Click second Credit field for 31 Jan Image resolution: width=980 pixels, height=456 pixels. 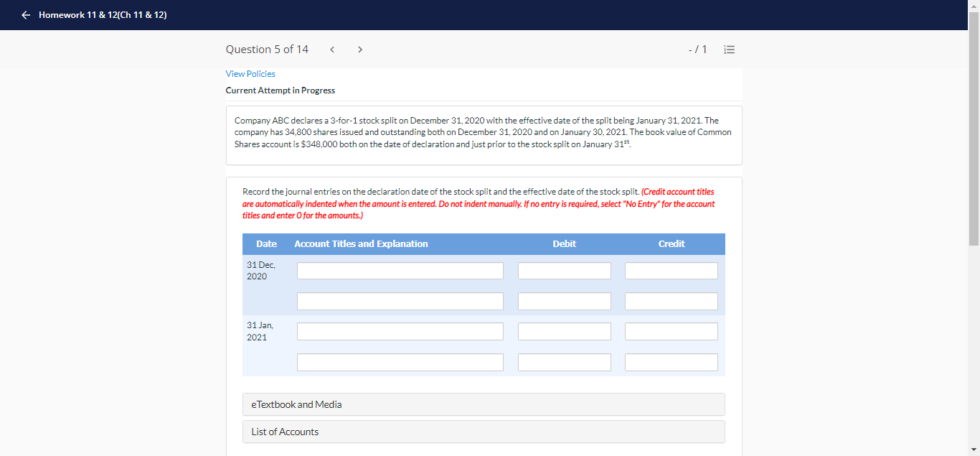672,362
